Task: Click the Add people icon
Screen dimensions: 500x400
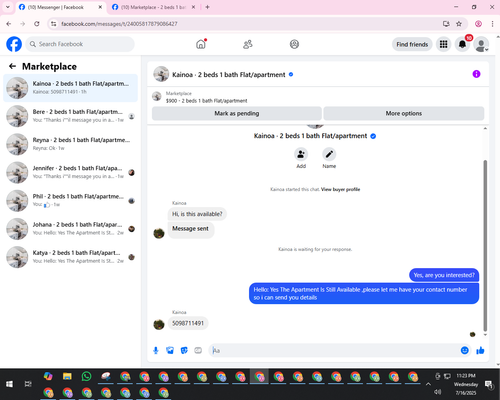Action: click(301, 154)
